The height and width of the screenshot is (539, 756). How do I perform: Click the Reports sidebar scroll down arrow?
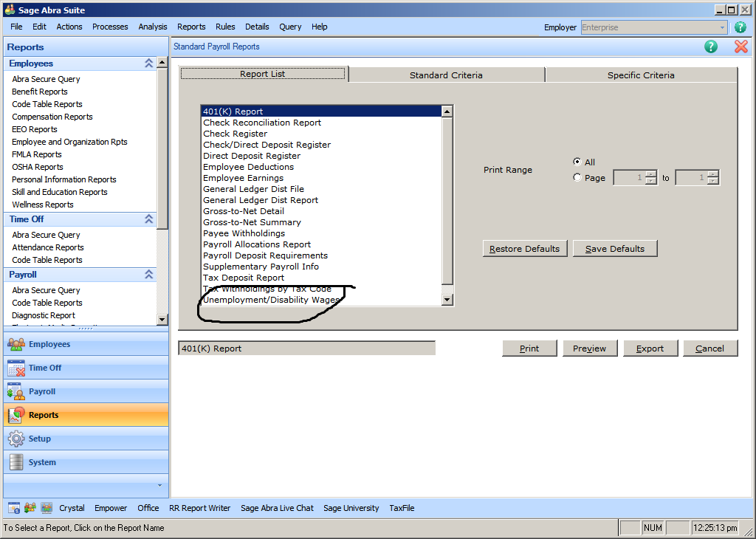[x=162, y=319]
